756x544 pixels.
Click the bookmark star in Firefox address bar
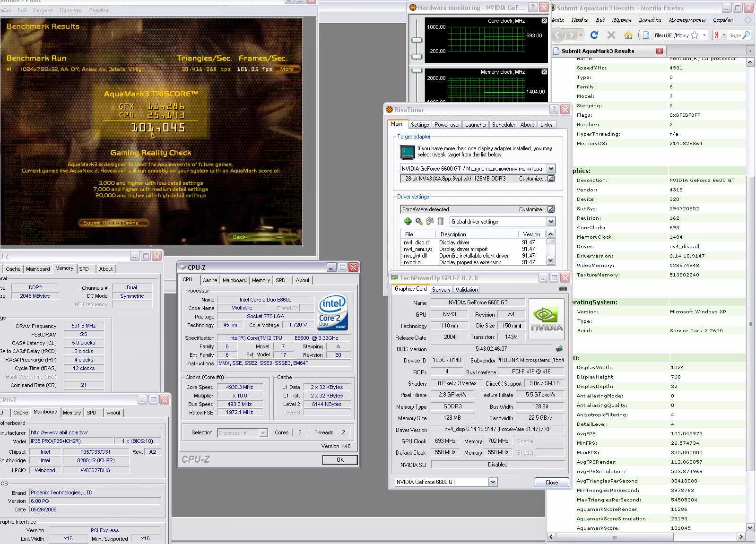point(695,35)
